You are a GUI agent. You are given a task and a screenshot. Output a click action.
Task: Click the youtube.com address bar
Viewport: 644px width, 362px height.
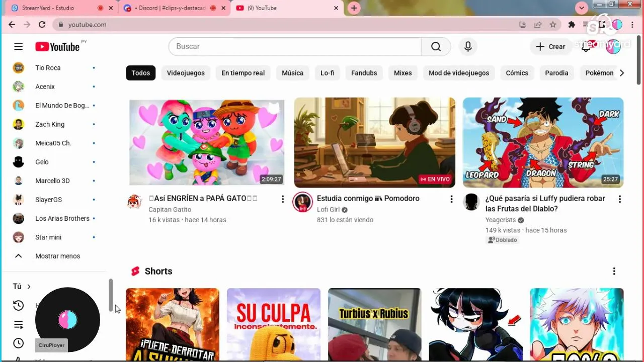tap(287, 25)
